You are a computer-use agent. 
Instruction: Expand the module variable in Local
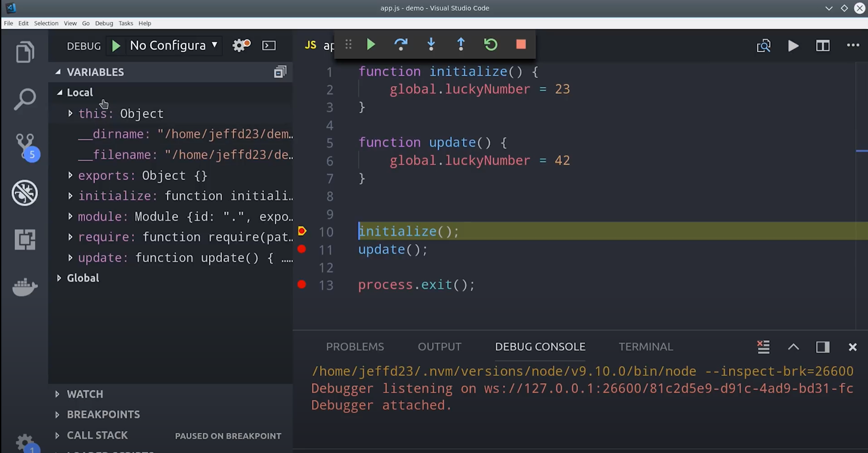point(70,216)
